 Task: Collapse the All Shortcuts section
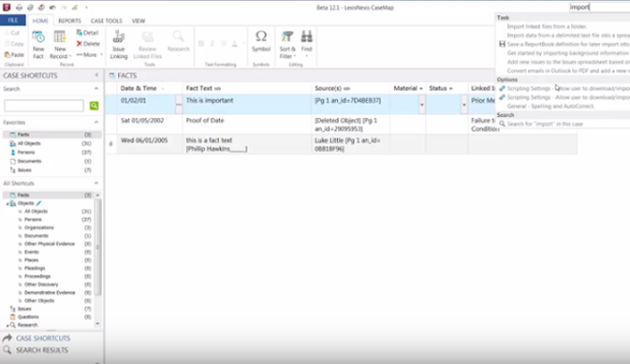(x=96, y=183)
